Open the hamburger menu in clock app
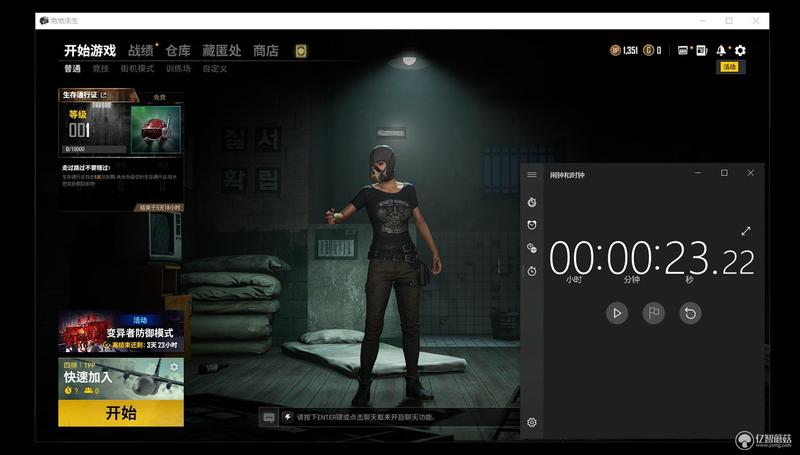Screen dimensions: 800x455 pos(532,174)
